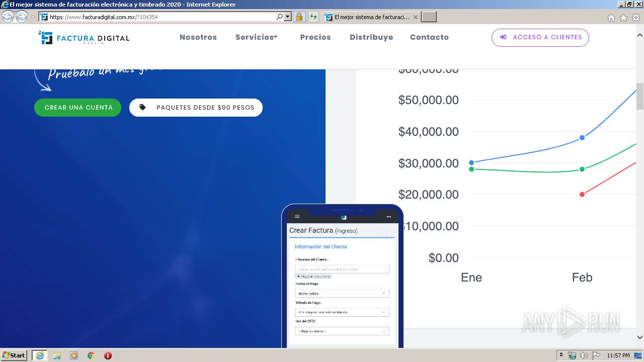Image resolution: width=644 pixels, height=362 pixels.
Task: Click the sign-in arrow icon in Acceso a Clientes
Action: [503, 37]
